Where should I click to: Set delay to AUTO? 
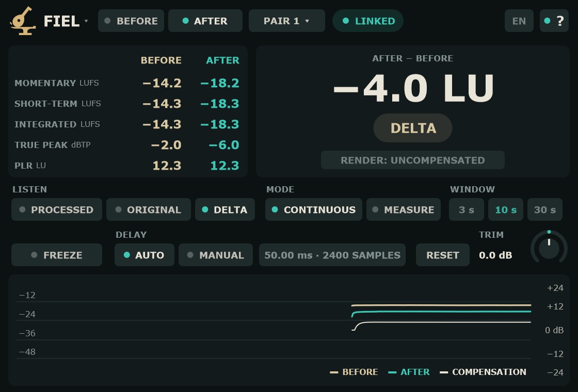pyautogui.click(x=145, y=255)
